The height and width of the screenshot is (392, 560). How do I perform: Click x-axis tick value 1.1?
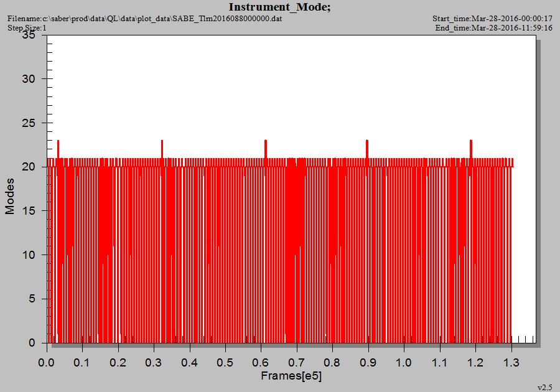click(439, 363)
